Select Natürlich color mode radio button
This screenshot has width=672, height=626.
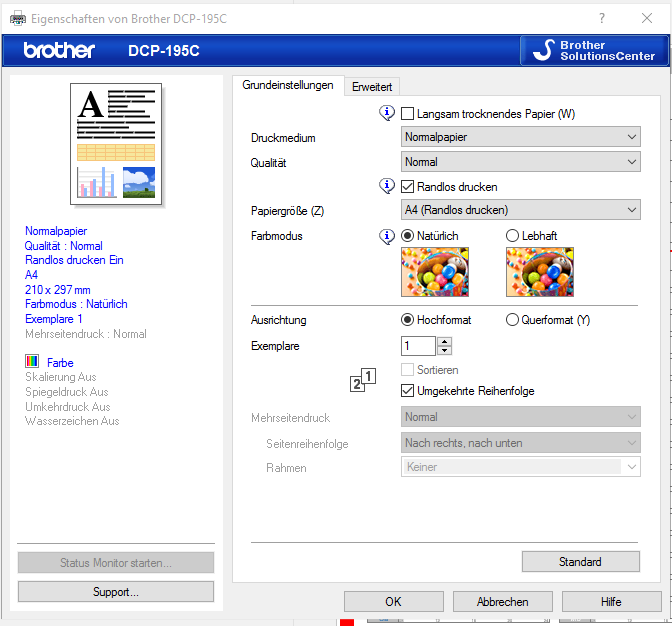coord(407,236)
